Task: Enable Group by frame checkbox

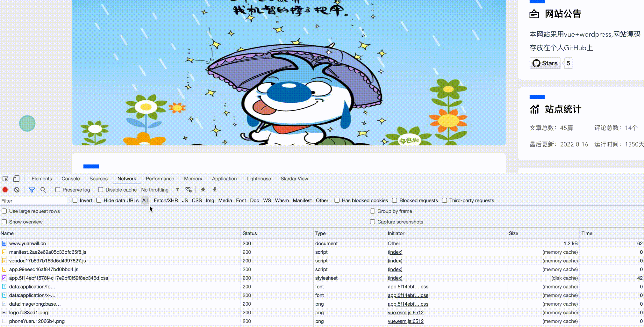Action: point(373,211)
